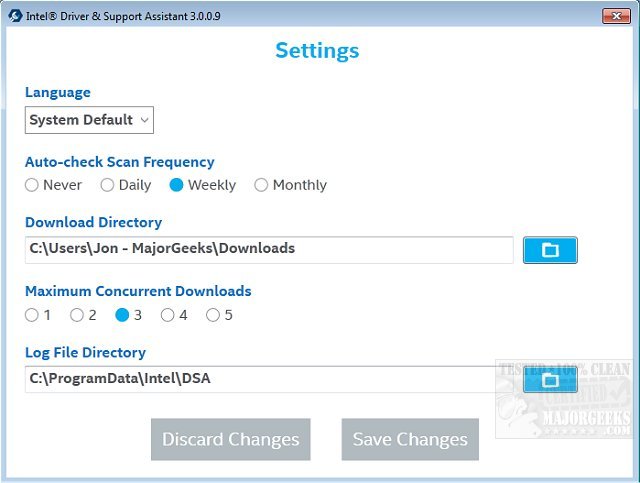Click the Maximum Concurrent Downloads label
The width and height of the screenshot is (640, 483).
point(138,291)
